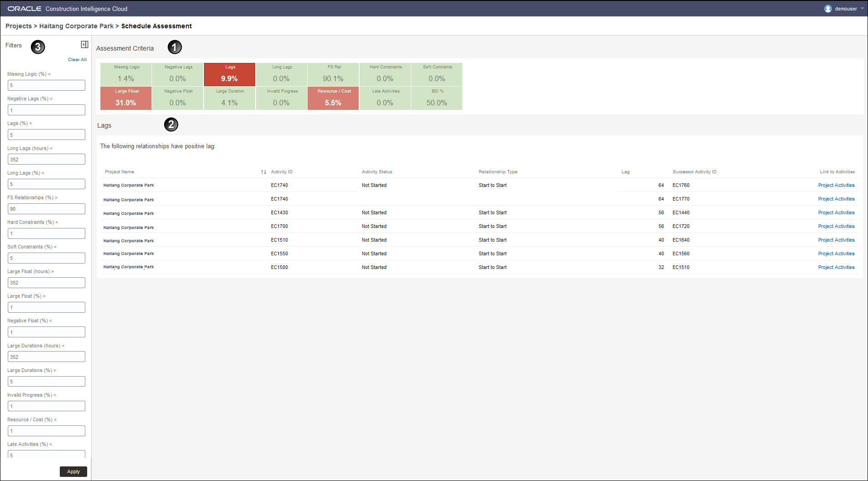This screenshot has height=481, width=868.
Task: Apply the filter settings
Action: [x=73, y=471]
